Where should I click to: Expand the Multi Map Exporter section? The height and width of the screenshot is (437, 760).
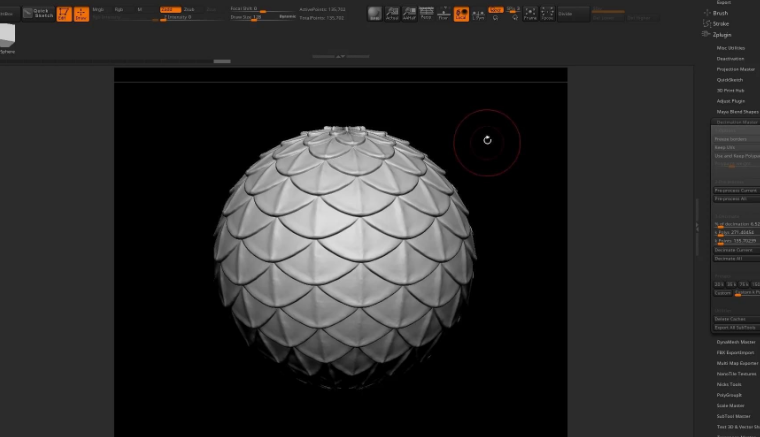(737, 363)
